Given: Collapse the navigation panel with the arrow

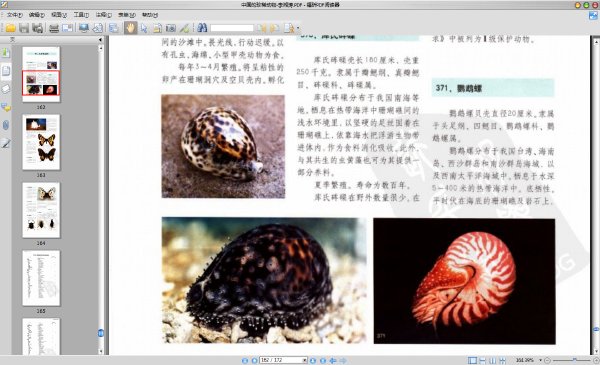Looking at the screenshot, I should click(100, 39).
